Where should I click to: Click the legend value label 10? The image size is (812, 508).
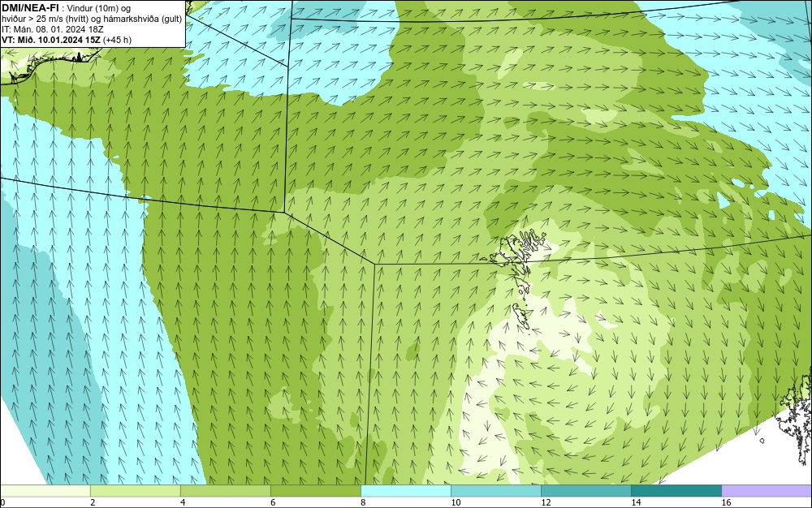456,502
